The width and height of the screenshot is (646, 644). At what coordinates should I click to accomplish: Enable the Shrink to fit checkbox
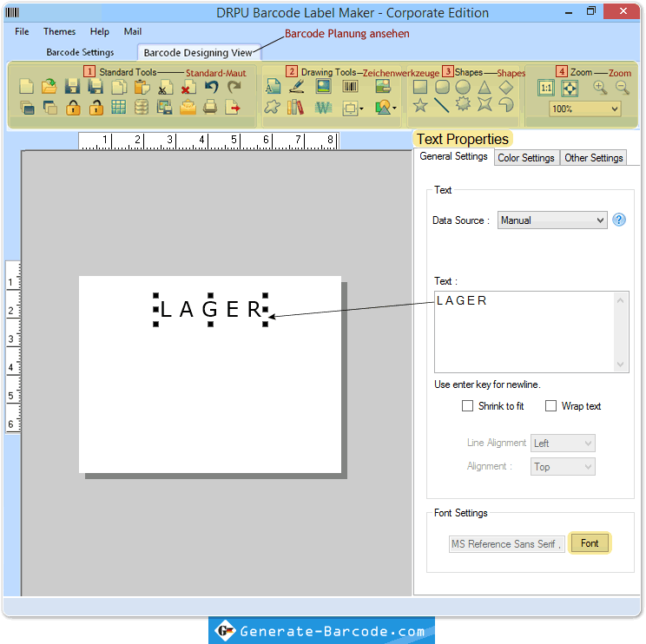(467, 405)
